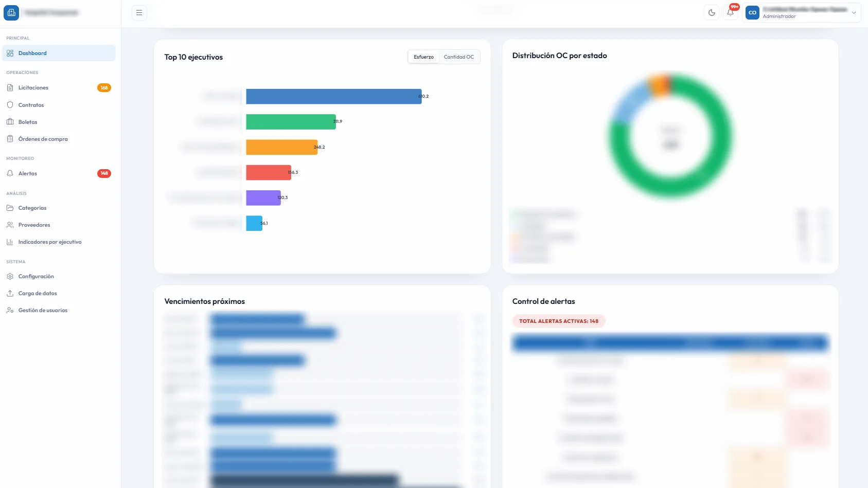Select Proveedores in the sidebar
868x488 pixels.
tap(33, 225)
